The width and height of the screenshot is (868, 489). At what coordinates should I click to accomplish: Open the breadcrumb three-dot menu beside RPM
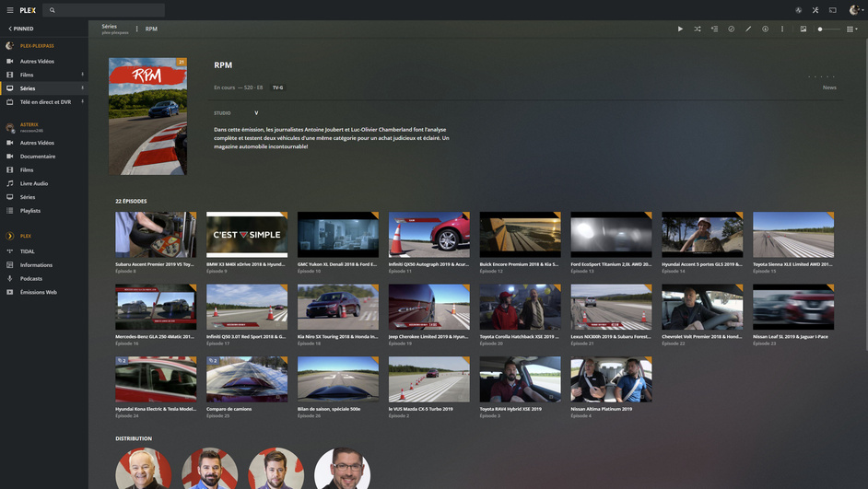coord(136,29)
